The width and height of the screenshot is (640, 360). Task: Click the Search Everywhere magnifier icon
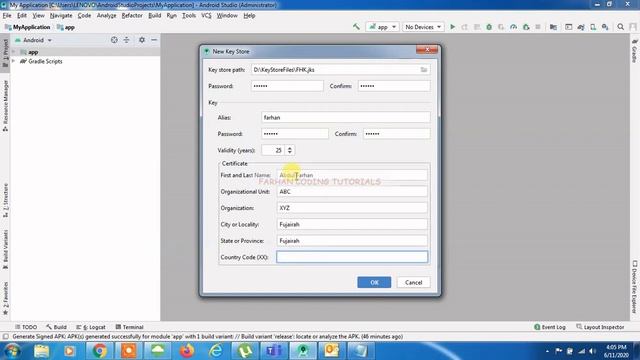coord(620,27)
